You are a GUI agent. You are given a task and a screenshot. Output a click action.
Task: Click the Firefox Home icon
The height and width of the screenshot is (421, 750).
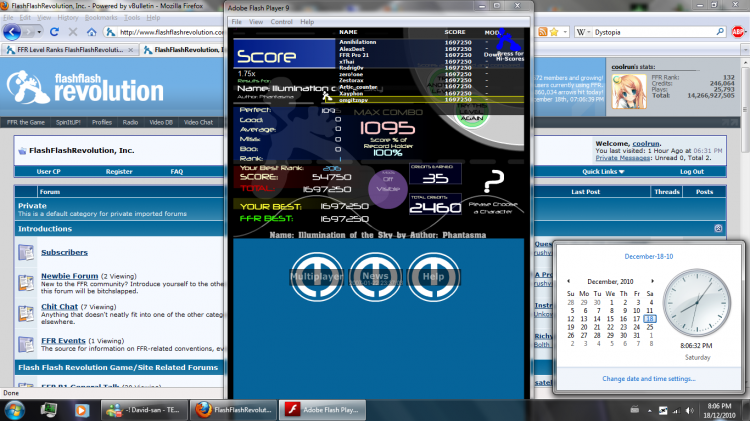pos(91,32)
